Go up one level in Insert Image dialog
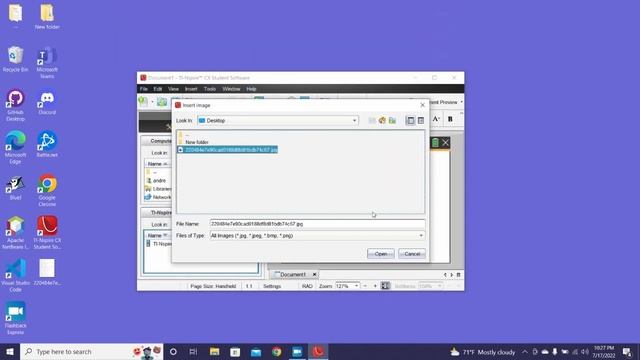 (372, 120)
